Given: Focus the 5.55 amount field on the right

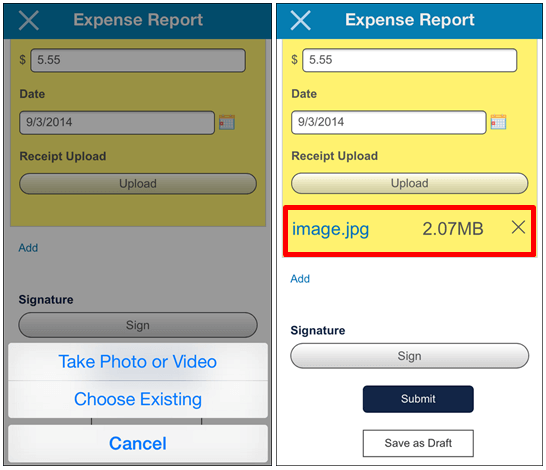Looking at the screenshot, I should pos(410,60).
